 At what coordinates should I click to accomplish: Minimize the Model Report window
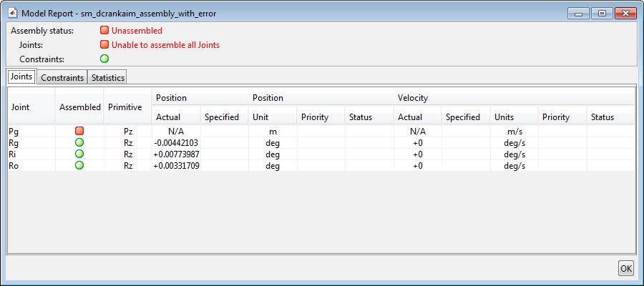pos(579,14)
